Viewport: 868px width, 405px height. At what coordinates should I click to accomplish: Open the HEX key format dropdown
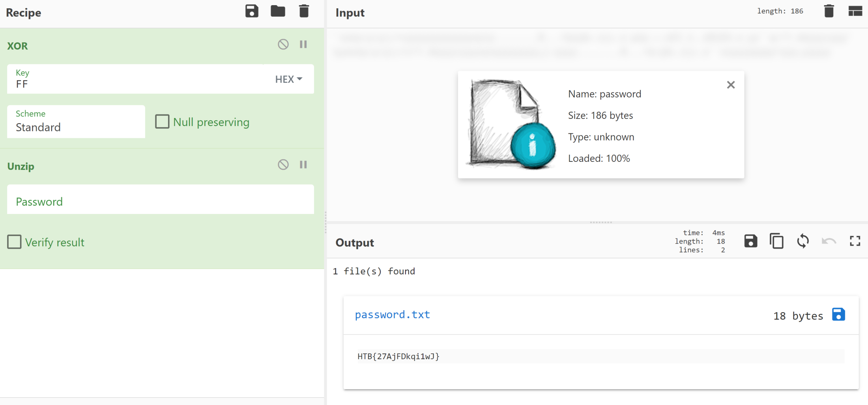point(288,79)
